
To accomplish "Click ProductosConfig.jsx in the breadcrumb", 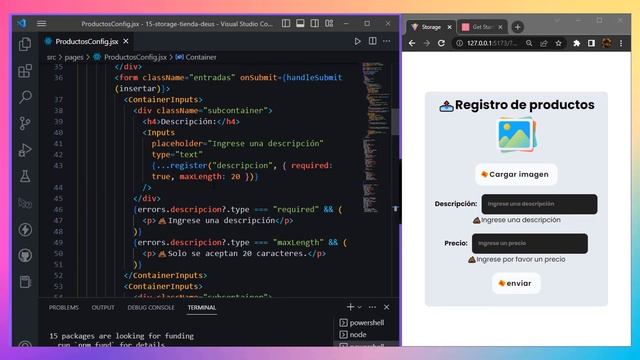I will [135, 57].
